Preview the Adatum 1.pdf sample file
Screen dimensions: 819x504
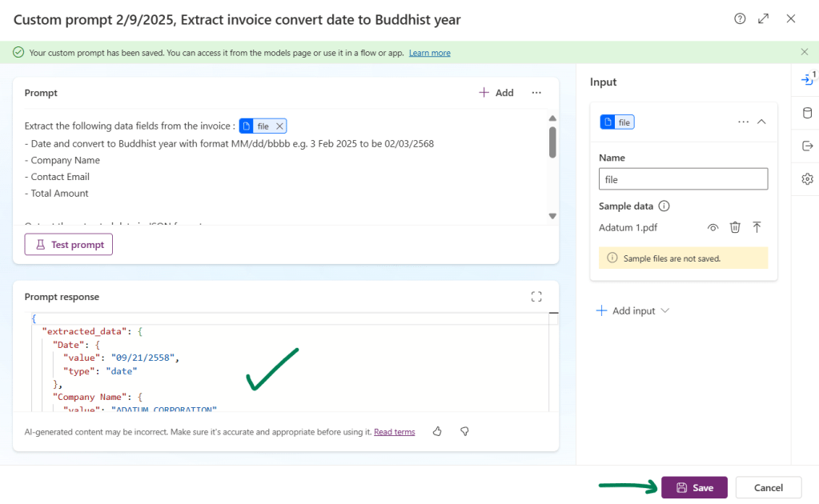[713, 227]
